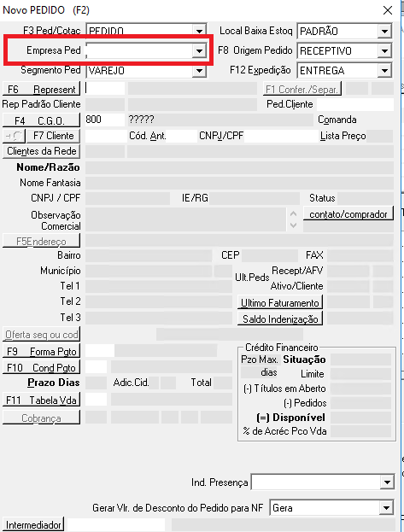Viewport: 404px width, 532px height.
Task: Click the F9 Forma Pgto button
Action: click(x=41, y=351)
